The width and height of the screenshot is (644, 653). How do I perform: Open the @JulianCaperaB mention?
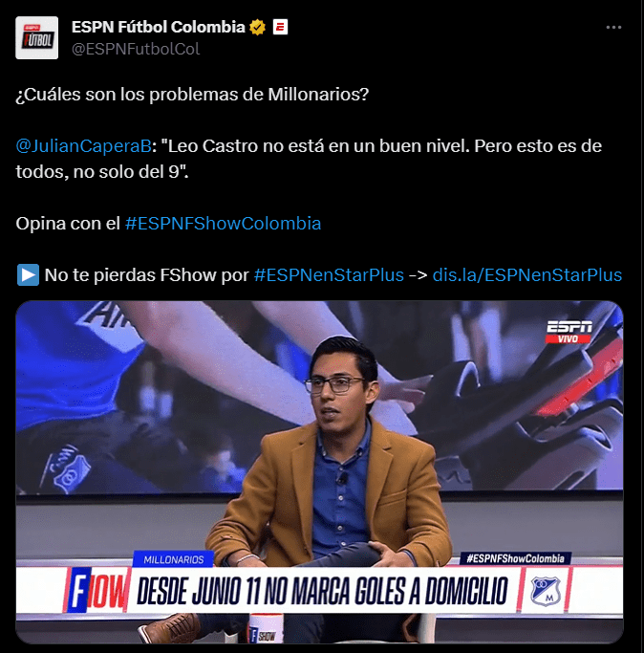coord(83,146)
